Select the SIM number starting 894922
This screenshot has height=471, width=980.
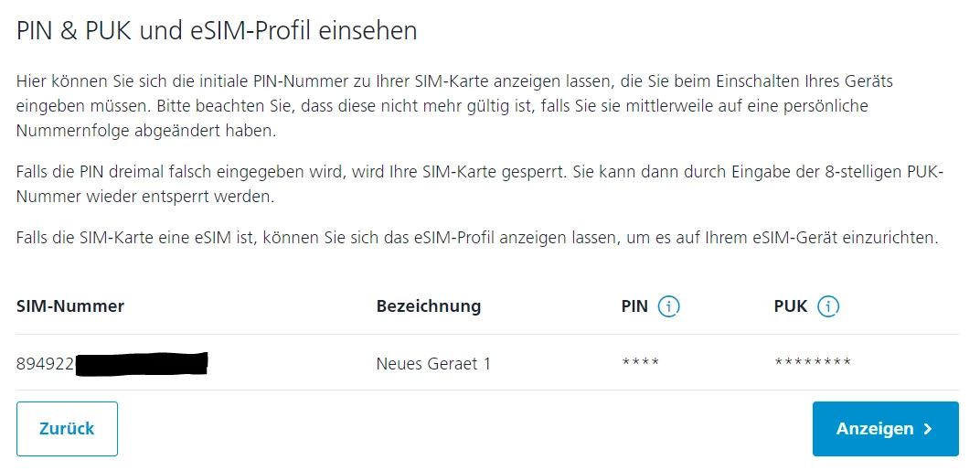45,364
